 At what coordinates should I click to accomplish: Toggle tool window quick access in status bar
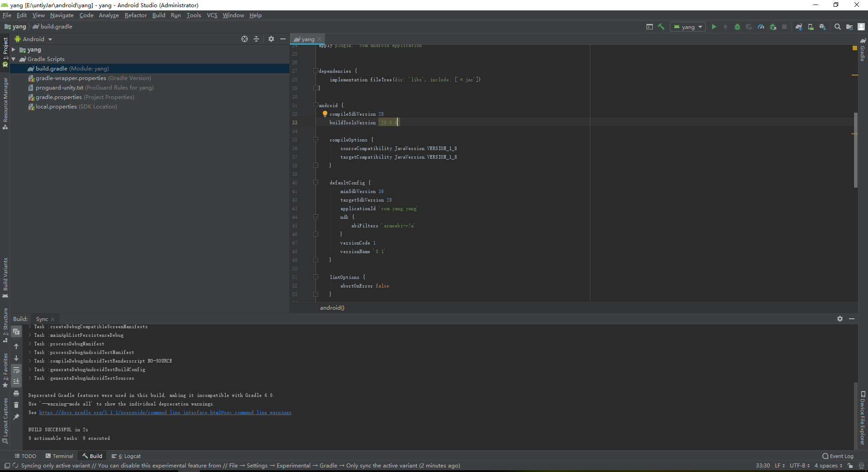(7, 466)
